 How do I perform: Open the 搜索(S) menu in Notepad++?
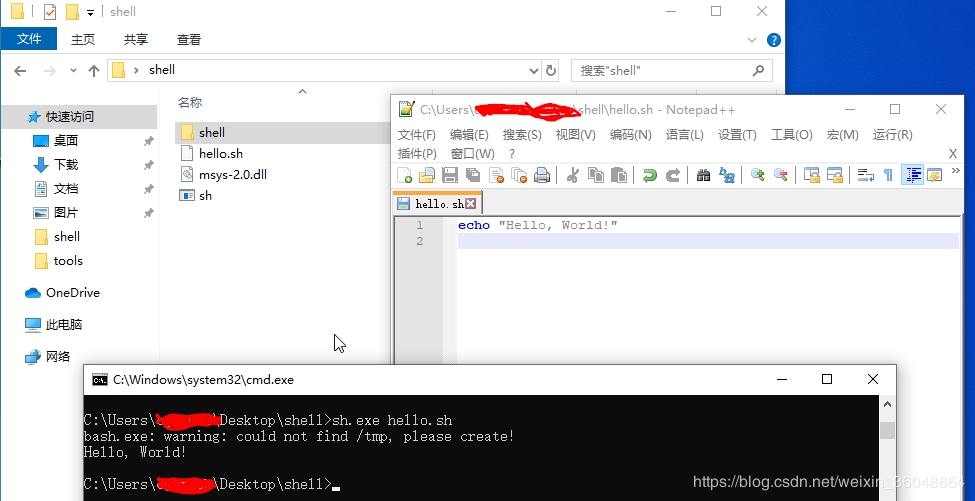pyautogui.click(x=522, y=135)
